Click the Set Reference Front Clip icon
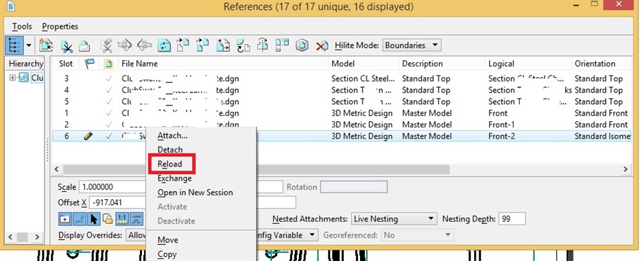This screenshot has height=261, width=644. pyautogui.click(x=145, y=45)
